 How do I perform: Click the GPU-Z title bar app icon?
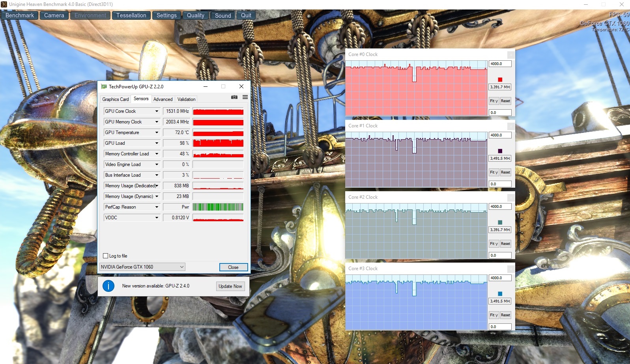tap(104, 86)
